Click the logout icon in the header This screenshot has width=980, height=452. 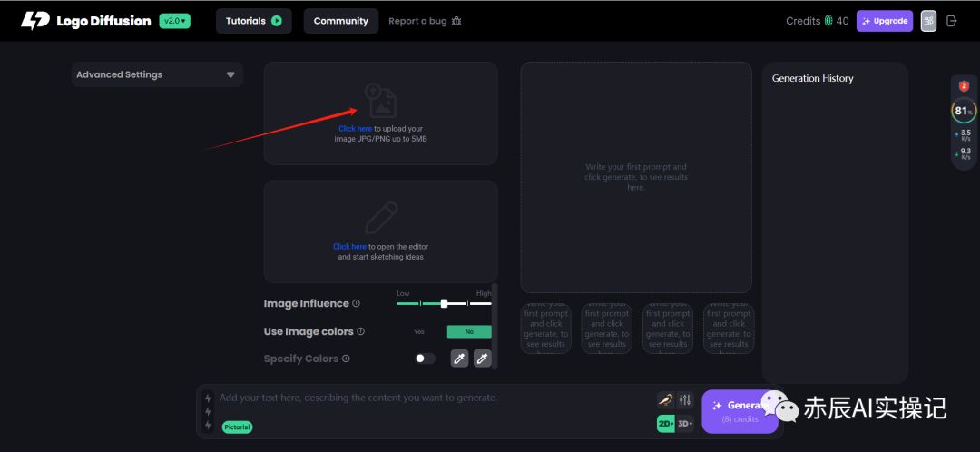[x=952, y=21]
